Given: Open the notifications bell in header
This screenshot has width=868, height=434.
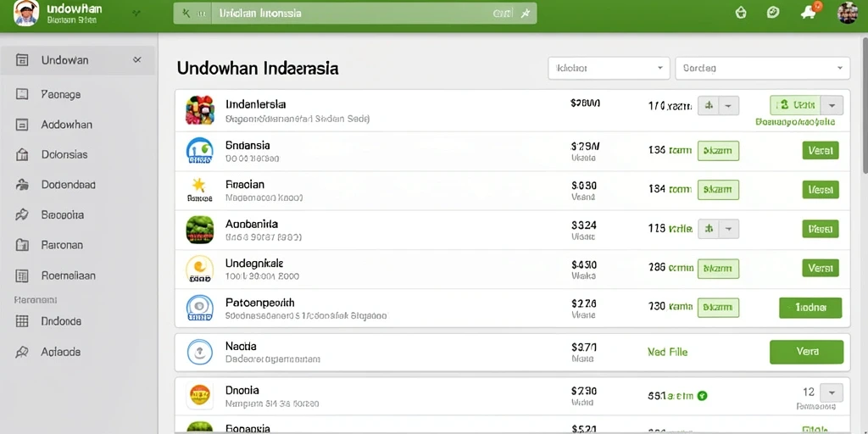Looking at the screenshot, I should 810,12.
